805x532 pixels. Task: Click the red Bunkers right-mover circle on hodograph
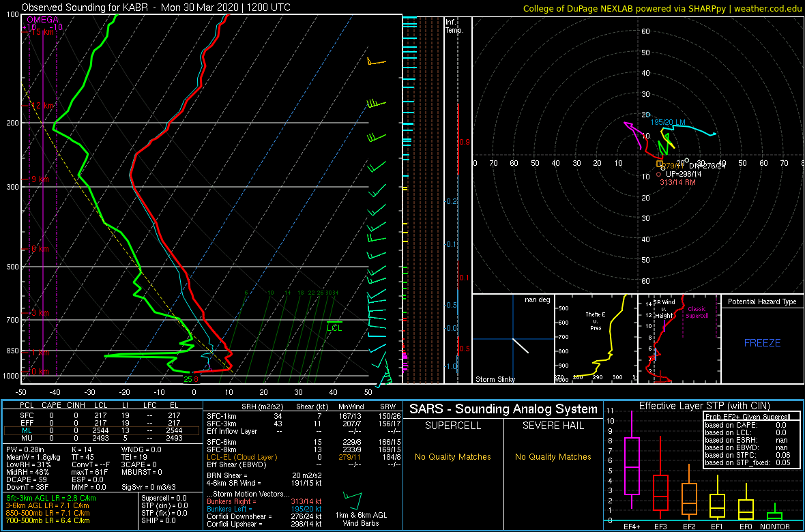point(658,174)
